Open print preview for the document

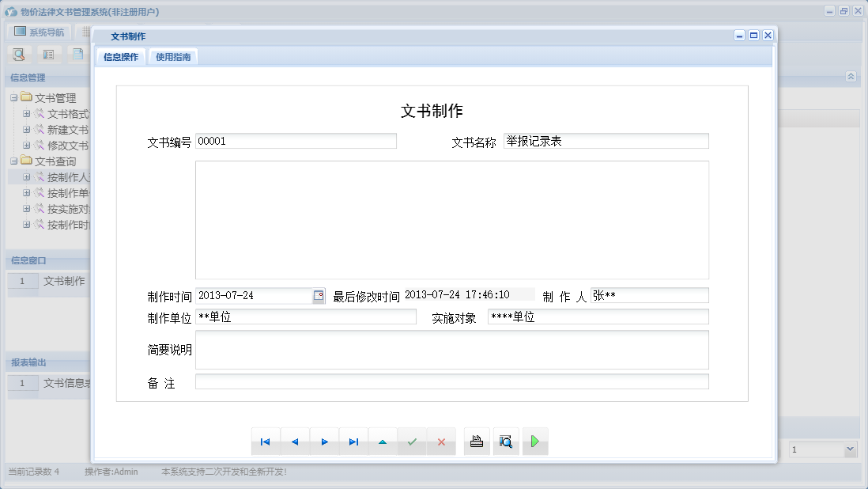506,442
